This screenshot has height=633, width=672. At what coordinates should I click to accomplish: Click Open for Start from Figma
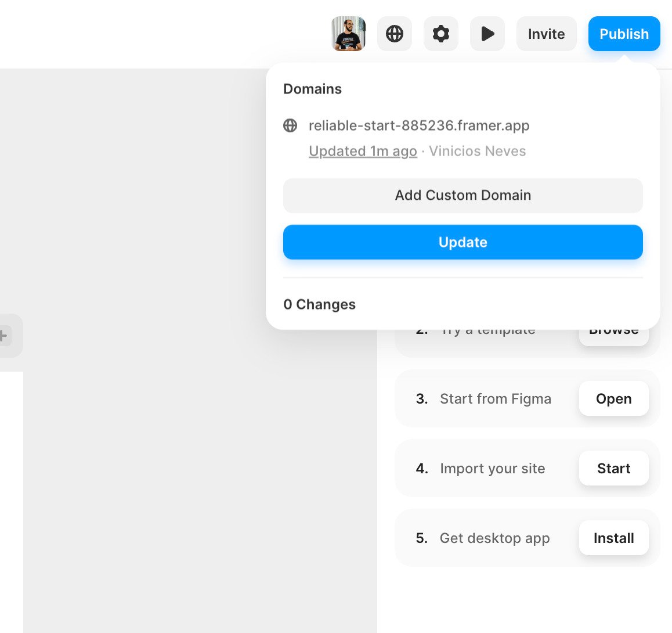(x=614, y=398)
